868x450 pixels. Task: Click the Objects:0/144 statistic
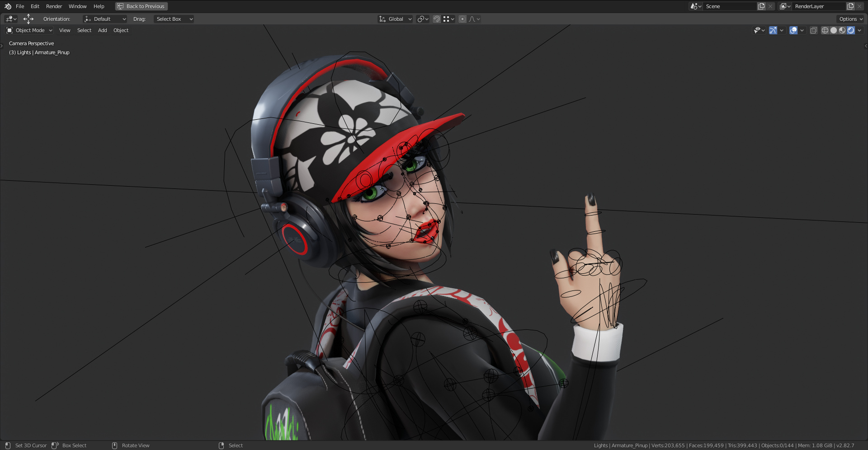(x=777, y=445)
